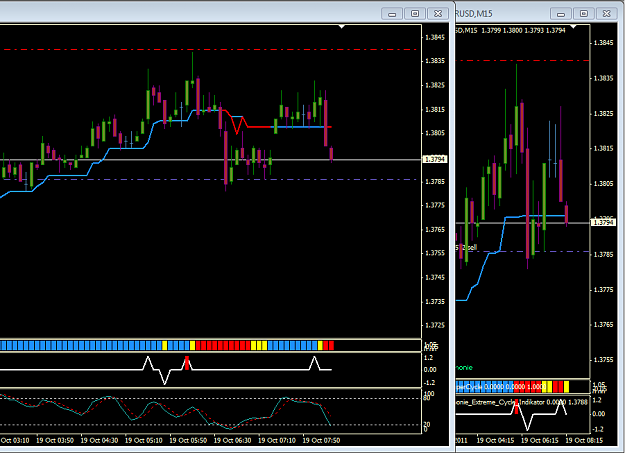Close the RUSD,M15 chart window

coord(607,14)
